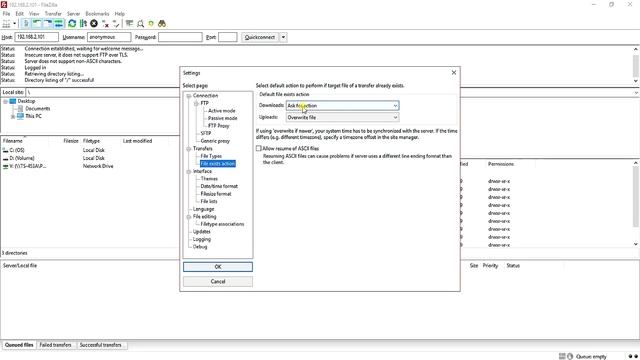
Task: Confirm settings with the OK button
Action: pyautogui.click(x=218, y=267)
